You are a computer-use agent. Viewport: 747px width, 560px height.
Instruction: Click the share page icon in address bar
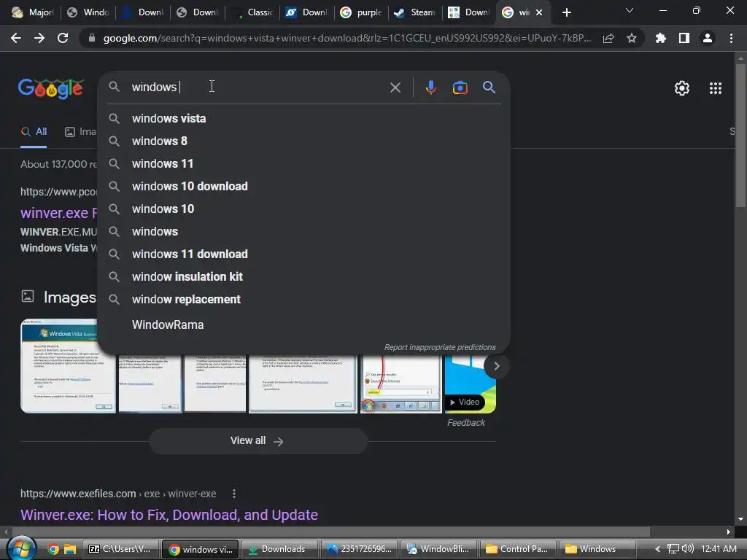(608, 39)
